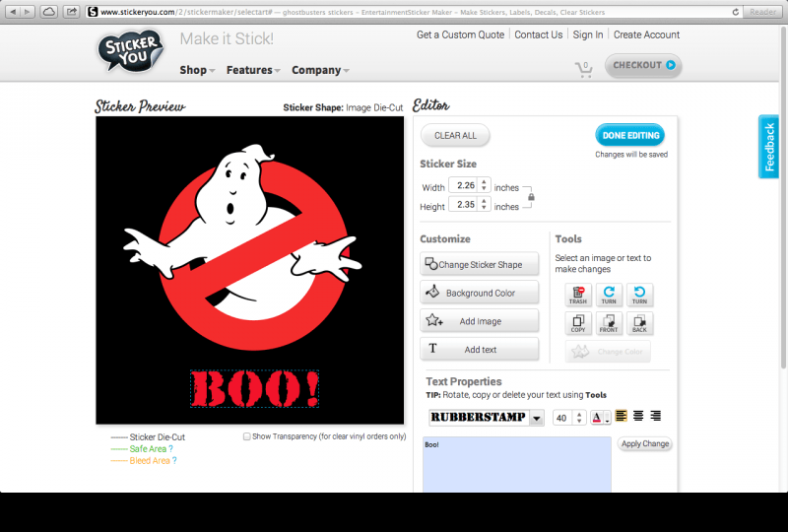
Task: Click the Boo! text entry area
Action: pos(516,464)
